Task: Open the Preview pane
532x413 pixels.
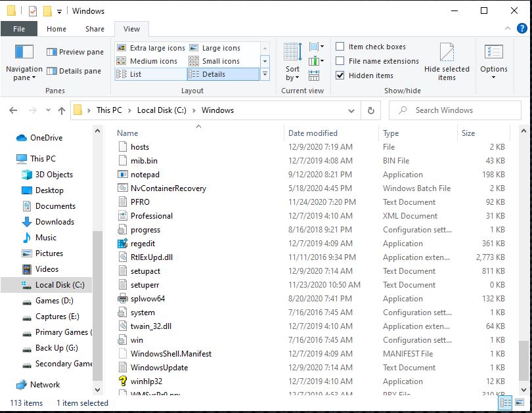Action: (x=73, y=51)
